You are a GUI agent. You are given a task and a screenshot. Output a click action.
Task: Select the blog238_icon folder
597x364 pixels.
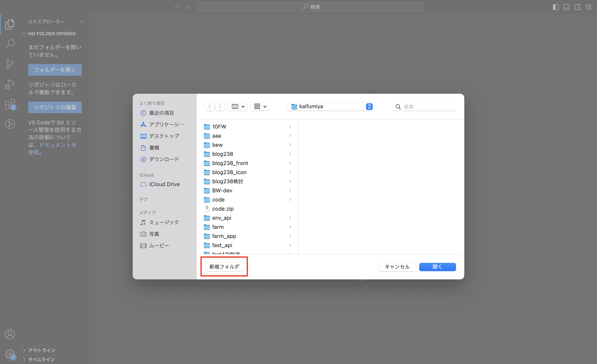[x=247, y=172]
